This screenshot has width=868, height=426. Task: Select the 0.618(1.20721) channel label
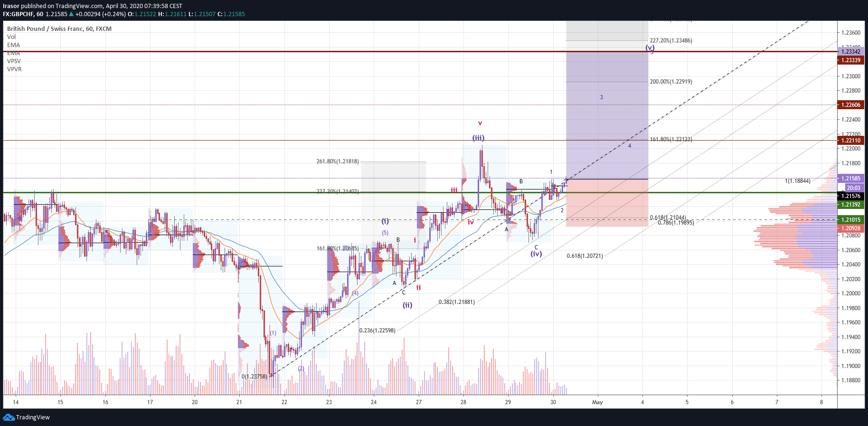(585, 256)
